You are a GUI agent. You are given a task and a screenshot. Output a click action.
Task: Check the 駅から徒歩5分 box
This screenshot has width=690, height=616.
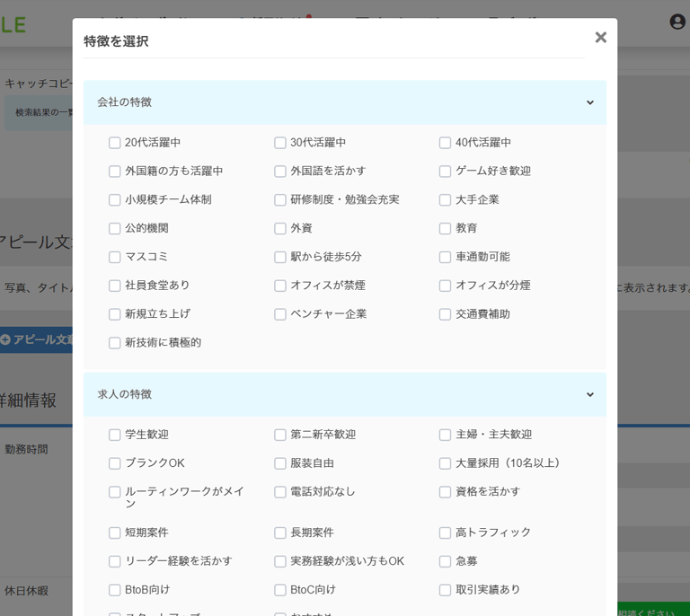[x=280, y=257]
